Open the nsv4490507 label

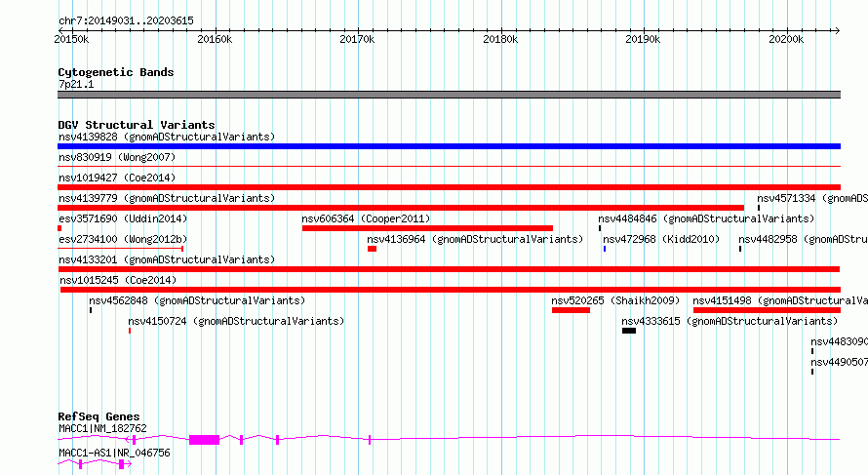839,362
